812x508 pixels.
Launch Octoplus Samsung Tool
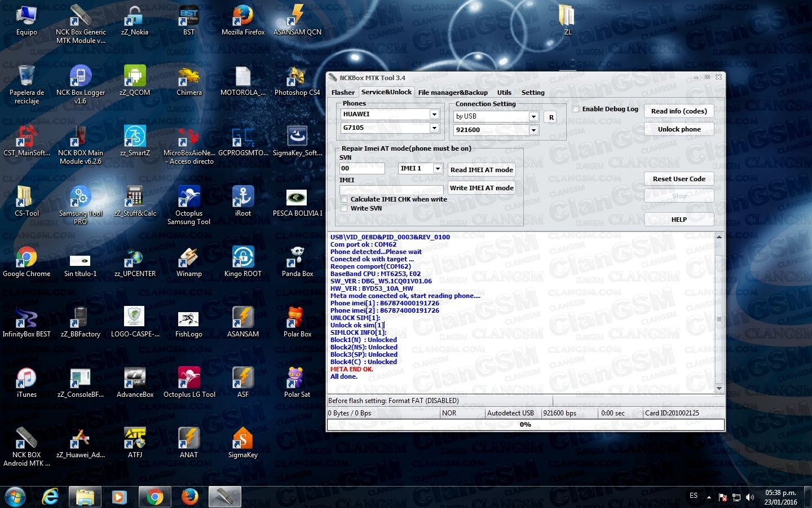pyautogui.click(x=189, y=205)
